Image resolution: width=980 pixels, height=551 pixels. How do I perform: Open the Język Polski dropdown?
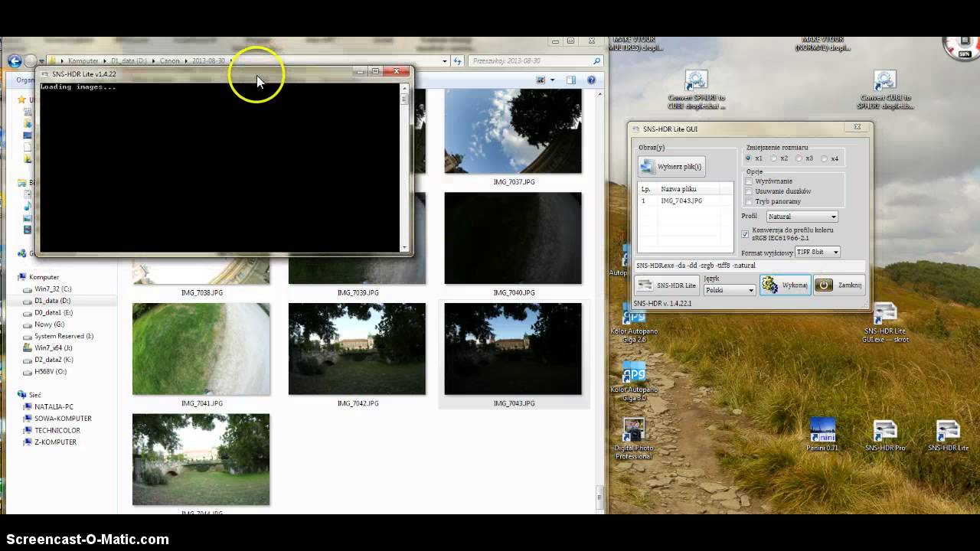pos(730,290)
